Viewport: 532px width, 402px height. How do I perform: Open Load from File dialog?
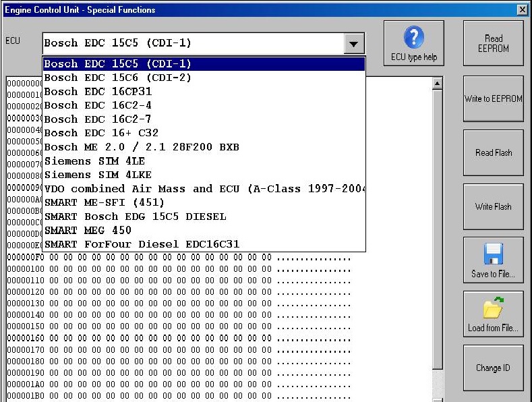coord(493,314)
